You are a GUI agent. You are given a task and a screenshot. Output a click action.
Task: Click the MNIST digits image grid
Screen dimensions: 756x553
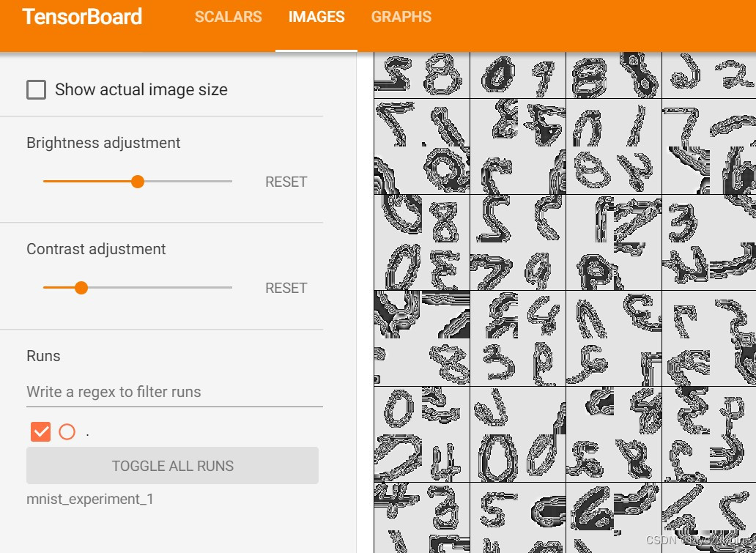click(565, 303)
